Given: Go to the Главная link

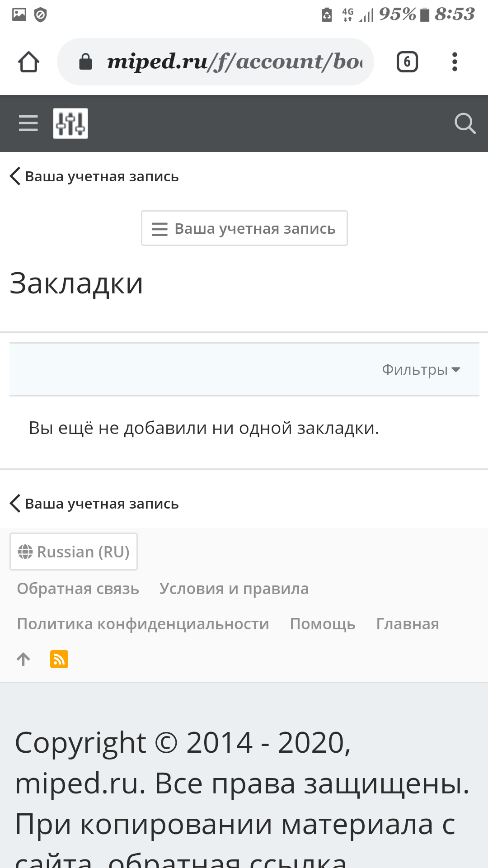Looking at the screenshot, I should point(408,624).
